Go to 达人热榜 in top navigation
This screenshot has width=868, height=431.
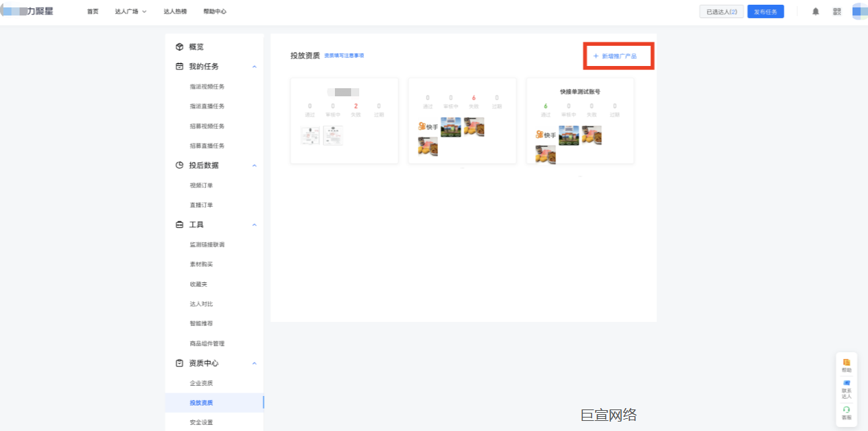click(175, 11)
